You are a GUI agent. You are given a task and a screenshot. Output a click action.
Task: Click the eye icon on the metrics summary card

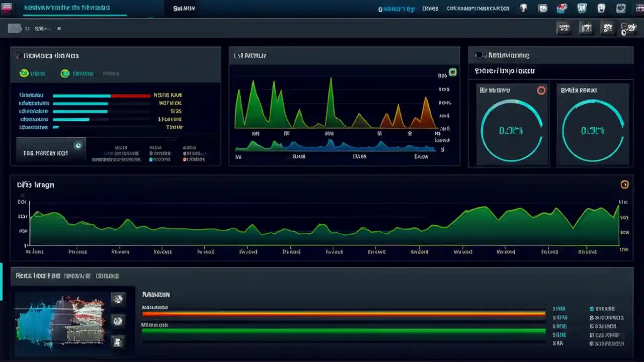78,145
